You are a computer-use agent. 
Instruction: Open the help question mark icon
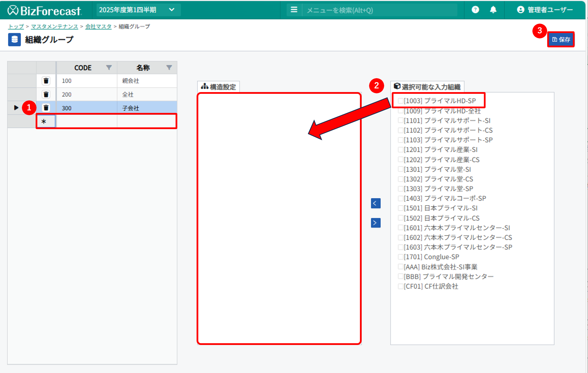pos(475,10)
